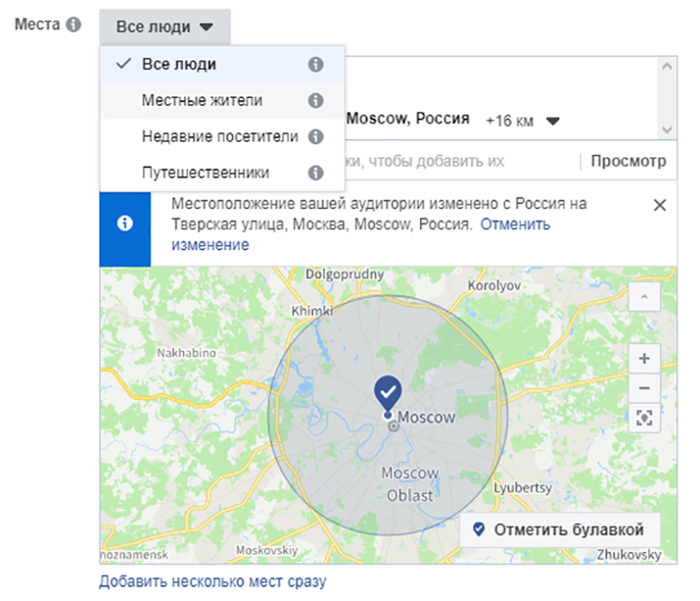Click Zhukovsky label on the map
This screenshot has height=601, width=700.
point(629,555)
